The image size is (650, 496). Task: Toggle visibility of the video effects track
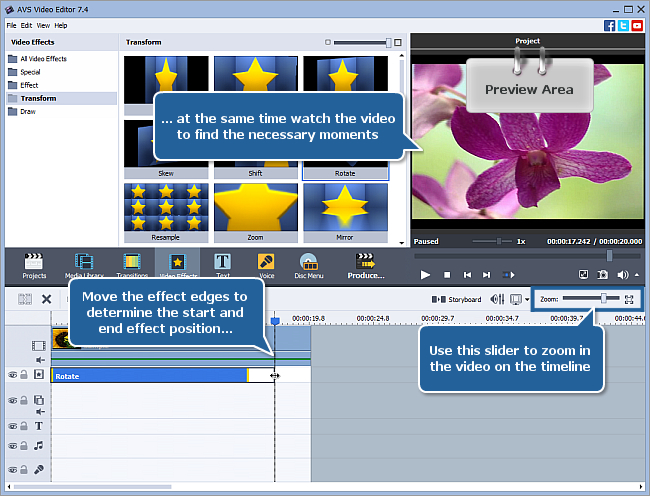13,375
